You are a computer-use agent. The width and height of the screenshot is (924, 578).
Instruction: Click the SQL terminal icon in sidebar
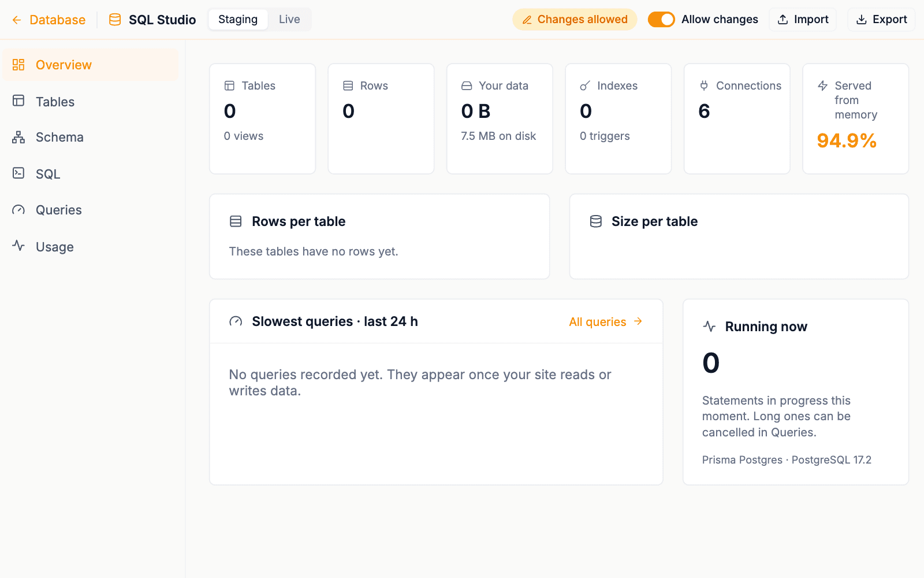(18, 173)
